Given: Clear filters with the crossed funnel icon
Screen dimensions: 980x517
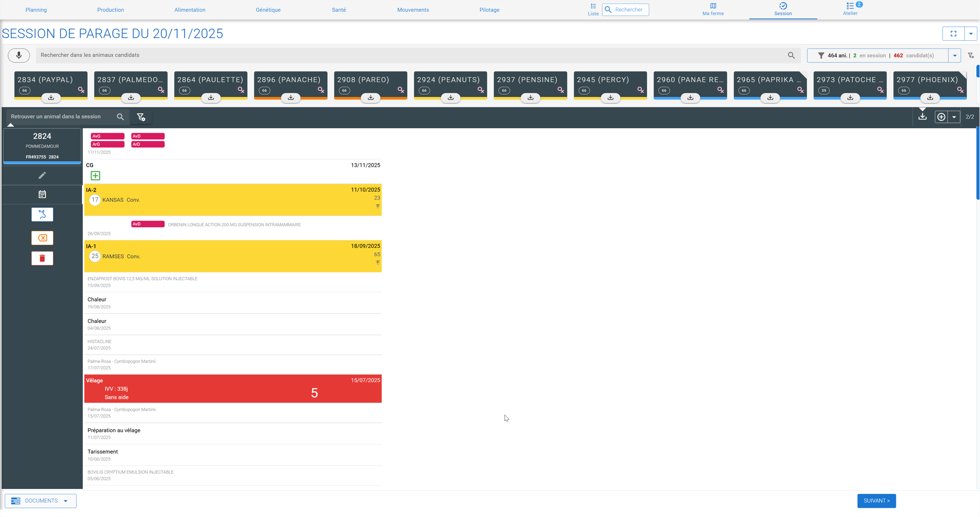Looking at the screenshot, I should tap(971, 56).
